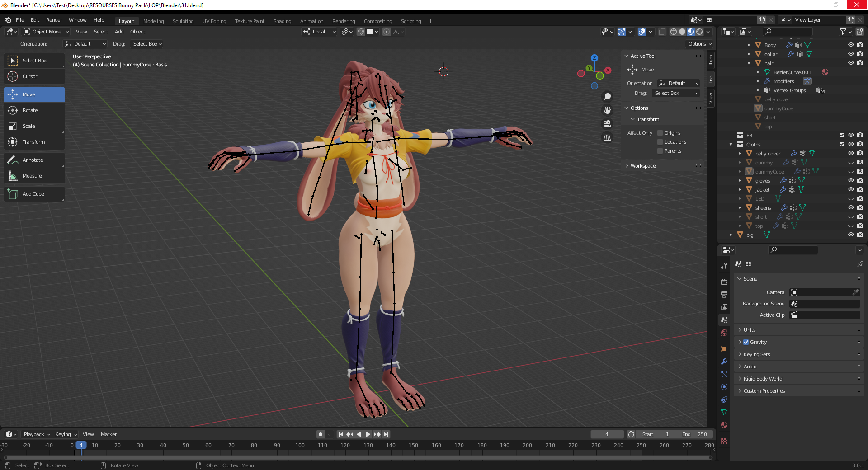The image size is (868, 470).
Task: Collapse the hair object tree
Action: coord(749,63)
